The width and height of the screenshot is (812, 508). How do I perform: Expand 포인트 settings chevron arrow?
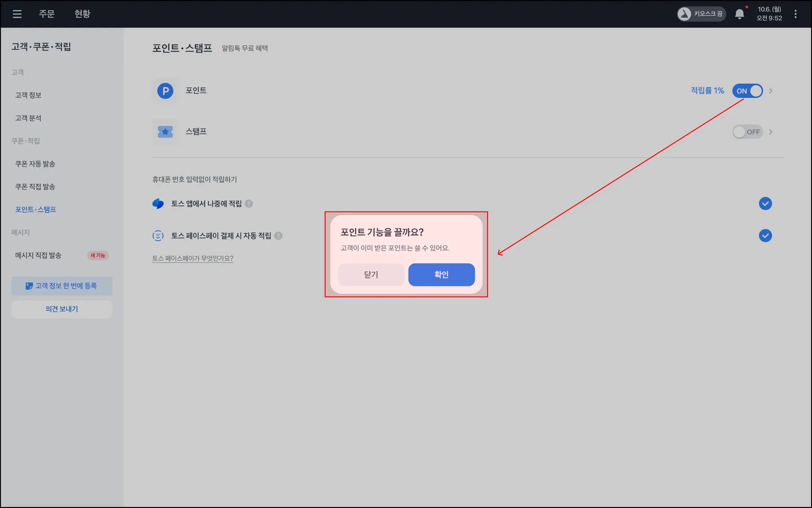pyautogui.click(x=771, y=91)
